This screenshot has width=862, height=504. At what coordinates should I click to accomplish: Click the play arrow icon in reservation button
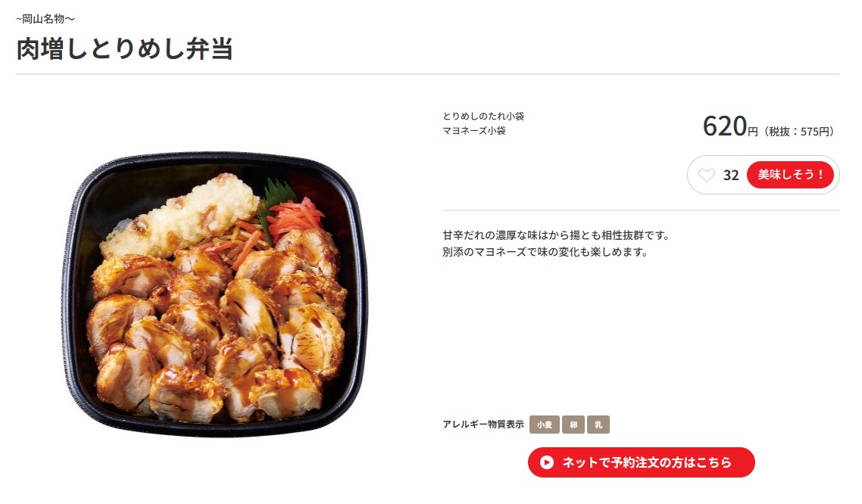(x=546, y=463)
